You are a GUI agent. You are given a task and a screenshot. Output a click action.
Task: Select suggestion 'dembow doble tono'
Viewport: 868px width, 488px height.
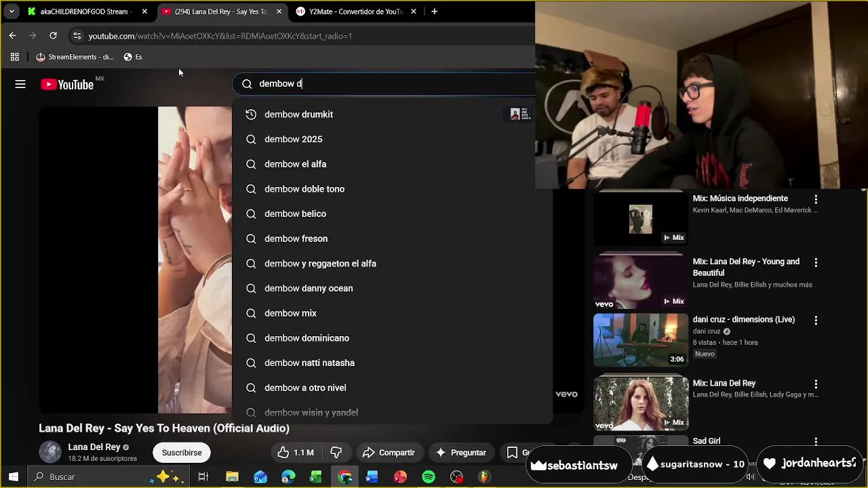[x=392, y=189]
